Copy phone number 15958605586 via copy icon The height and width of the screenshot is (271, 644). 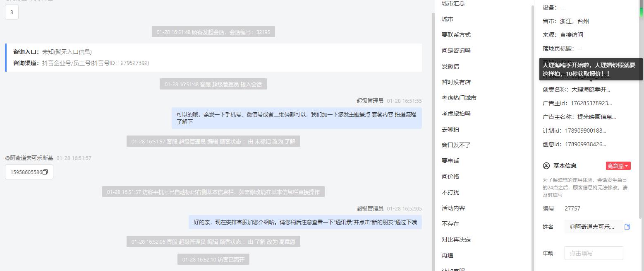45,172
